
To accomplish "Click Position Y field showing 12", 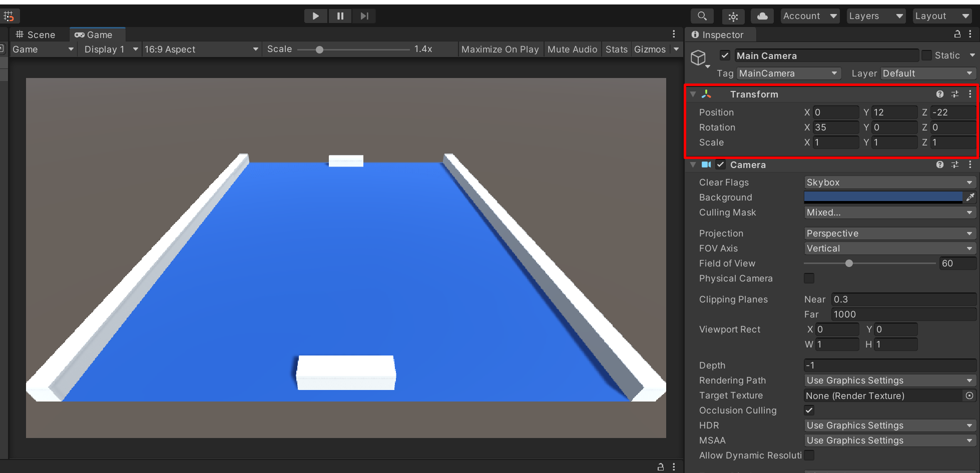I will coord(895,112).
